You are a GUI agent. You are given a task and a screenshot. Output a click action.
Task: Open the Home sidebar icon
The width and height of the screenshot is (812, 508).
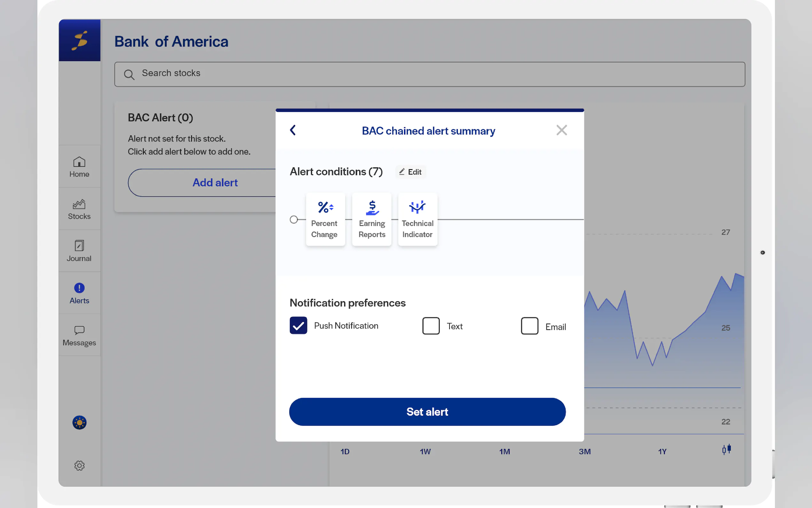pos(79,167)
